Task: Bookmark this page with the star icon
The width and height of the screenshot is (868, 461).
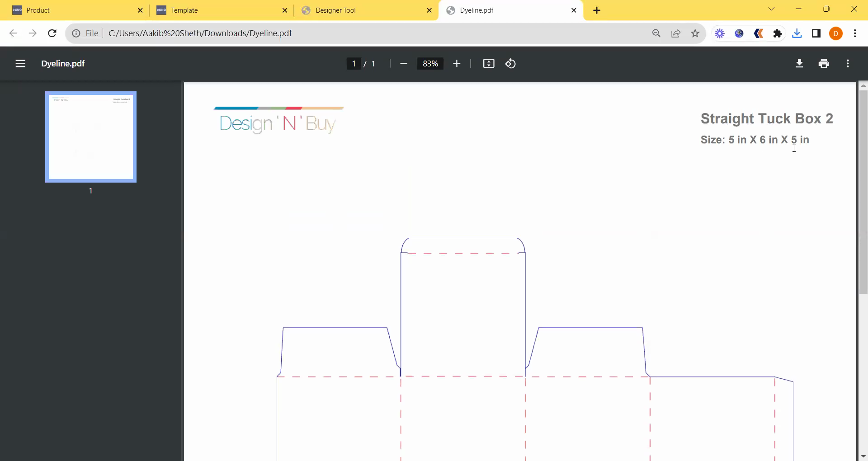Action: tap(695, 33)
